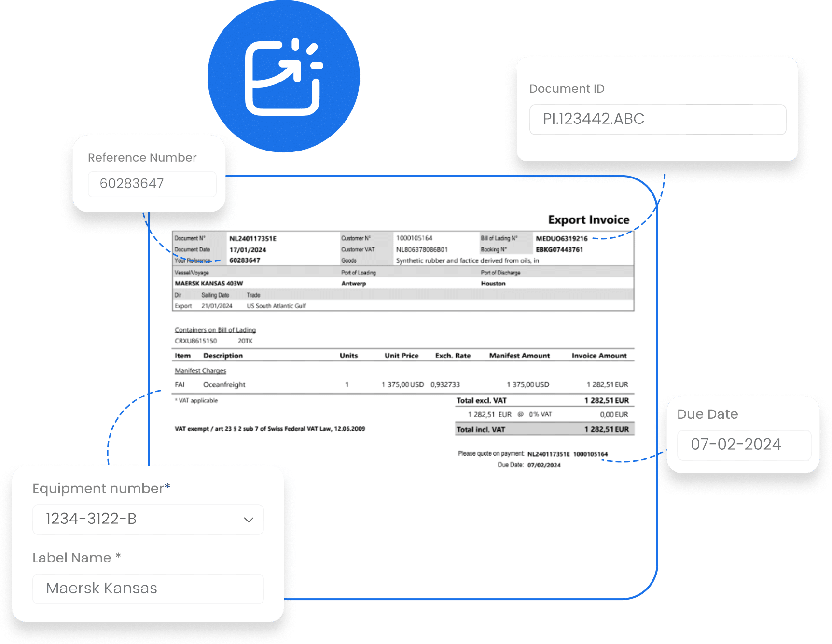
Task: Click Invoice Amount column header
Action: pyautogui.click(x=599, y=356)
